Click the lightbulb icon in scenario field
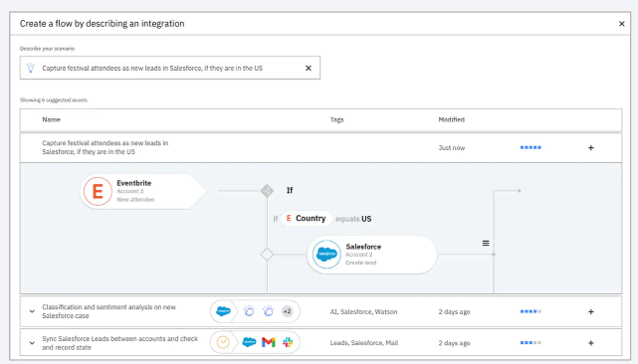This screenshot has width=638, height=364. point(31,68)
